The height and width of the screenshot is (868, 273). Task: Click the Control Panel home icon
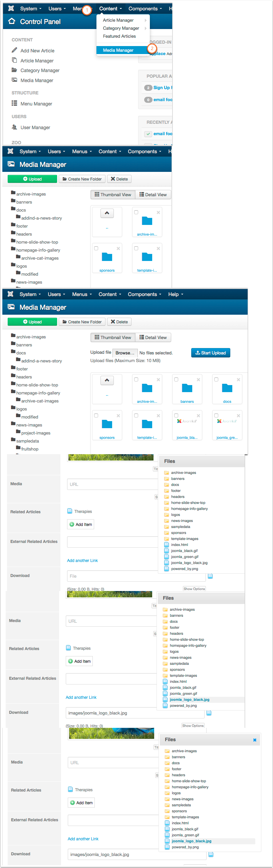click(x=12, y=21)
